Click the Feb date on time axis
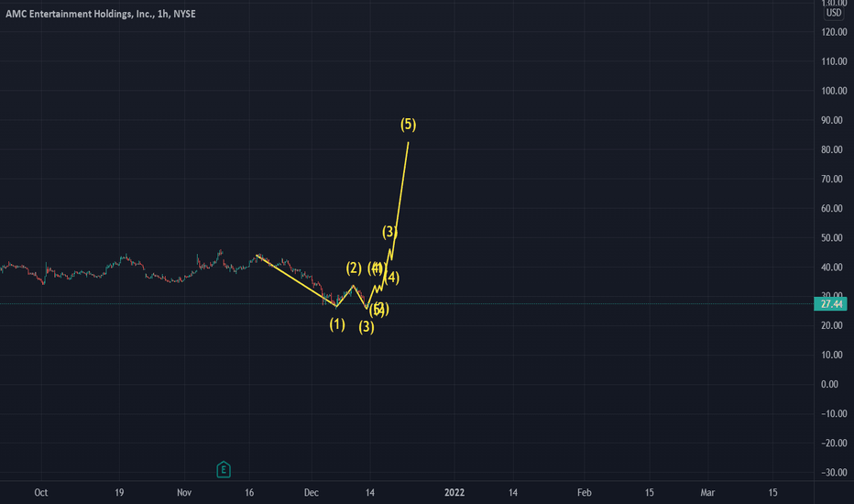 point(584,493)
